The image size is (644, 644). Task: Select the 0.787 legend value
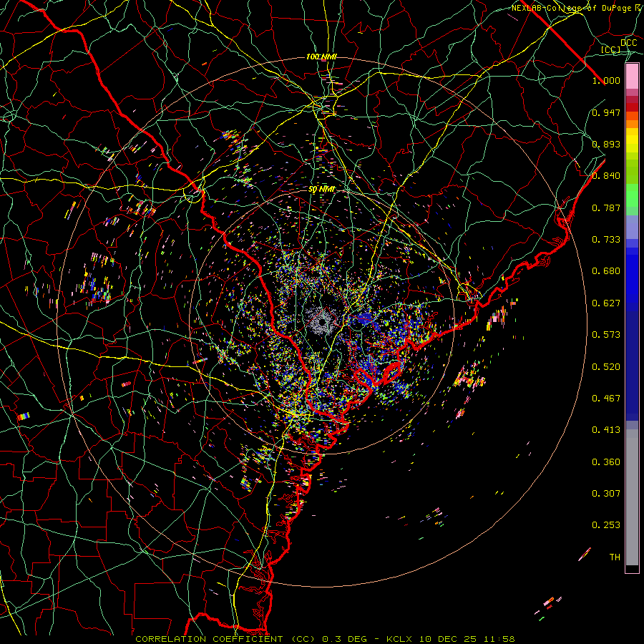point(606,208)
